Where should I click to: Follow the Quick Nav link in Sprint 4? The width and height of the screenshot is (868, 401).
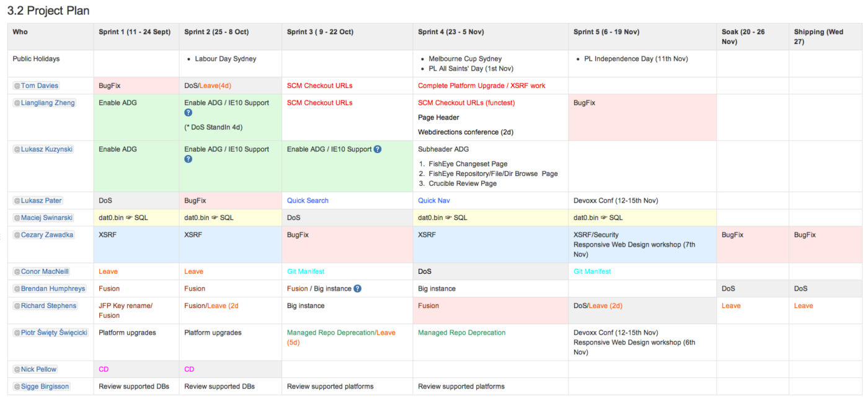[x=433, y=200]
